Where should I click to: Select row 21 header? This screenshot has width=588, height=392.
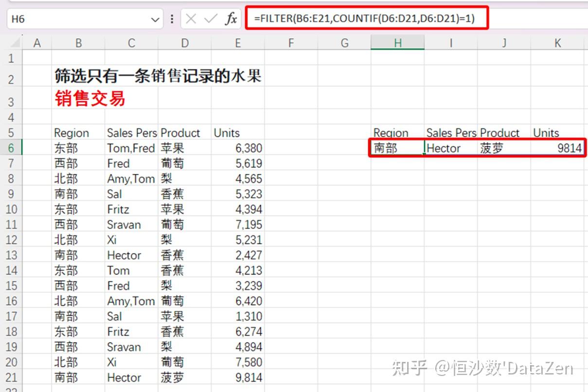11,377
